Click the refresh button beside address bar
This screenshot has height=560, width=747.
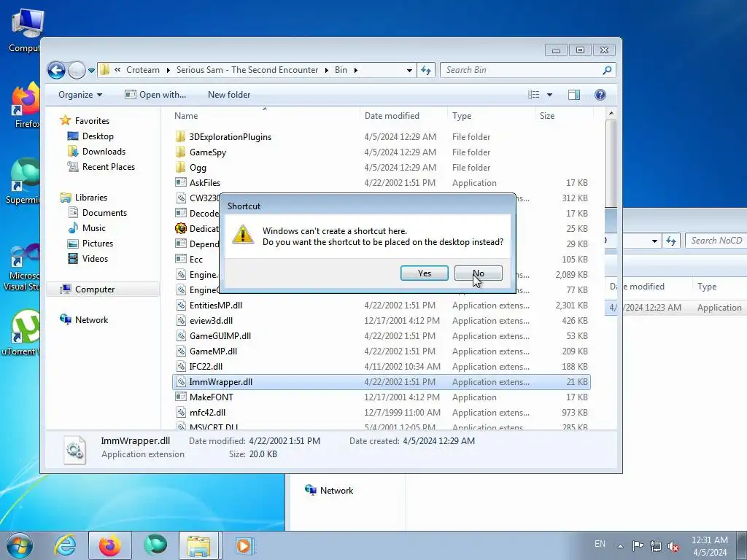pos(426,71)
